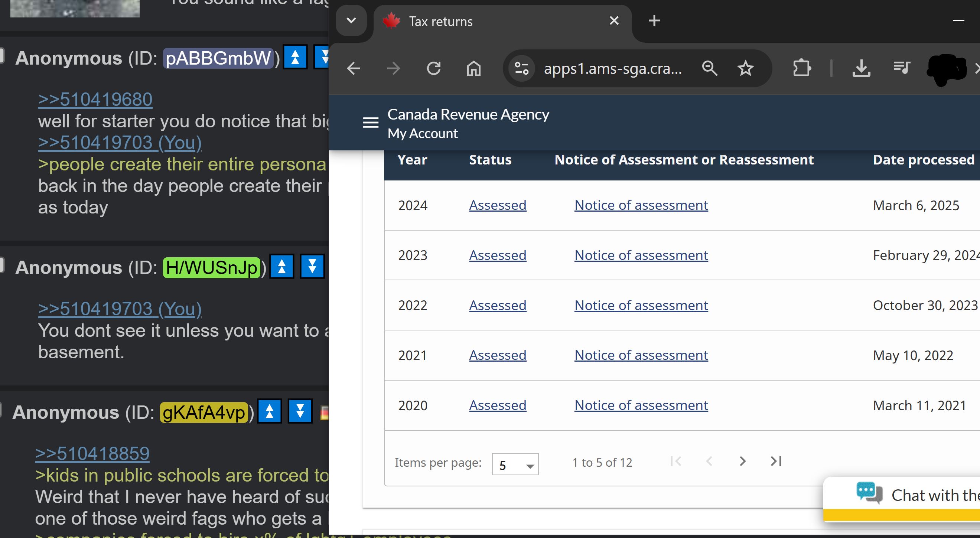The image size is (980, 538).
Task: Click the Date processed column header
Action: click(923, 160)
